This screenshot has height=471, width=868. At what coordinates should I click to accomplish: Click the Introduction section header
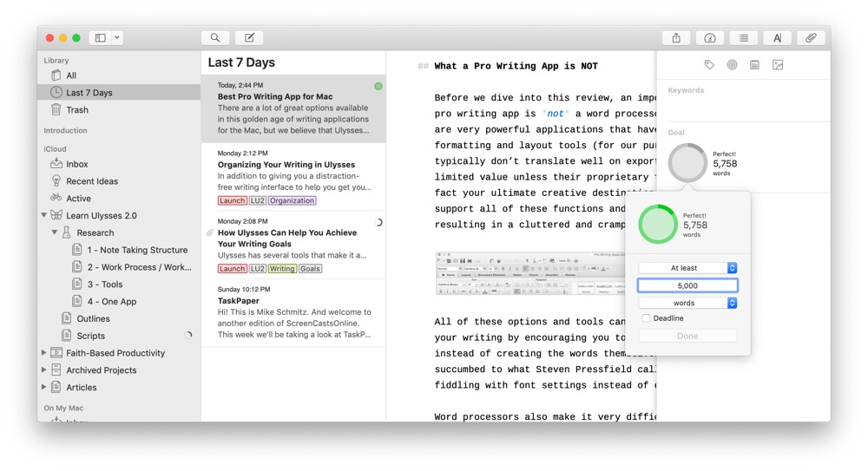65,131
